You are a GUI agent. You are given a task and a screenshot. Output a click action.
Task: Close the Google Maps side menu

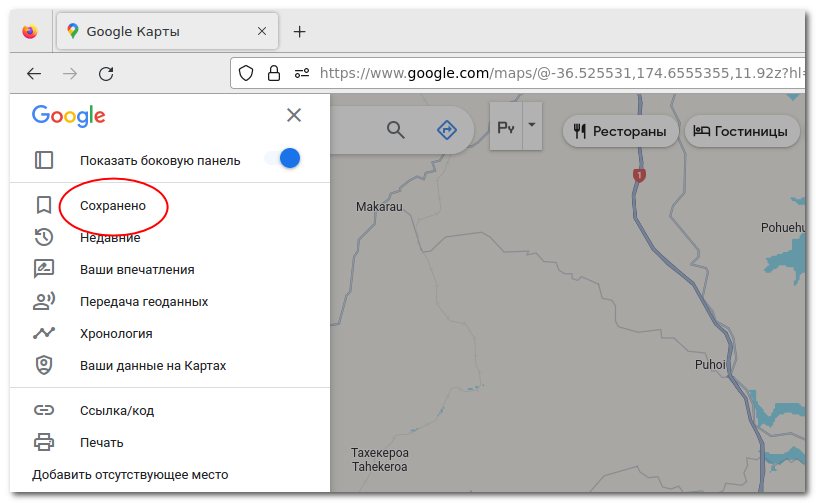pyautogui.click(x=294, y=115)
